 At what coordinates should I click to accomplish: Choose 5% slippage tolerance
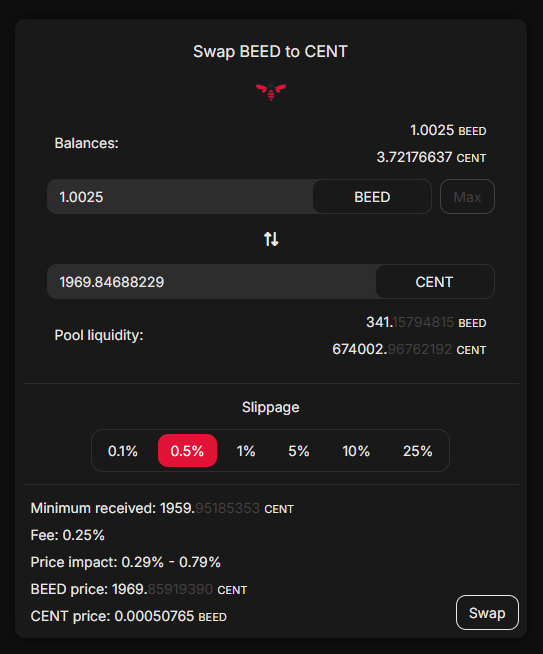299,450
